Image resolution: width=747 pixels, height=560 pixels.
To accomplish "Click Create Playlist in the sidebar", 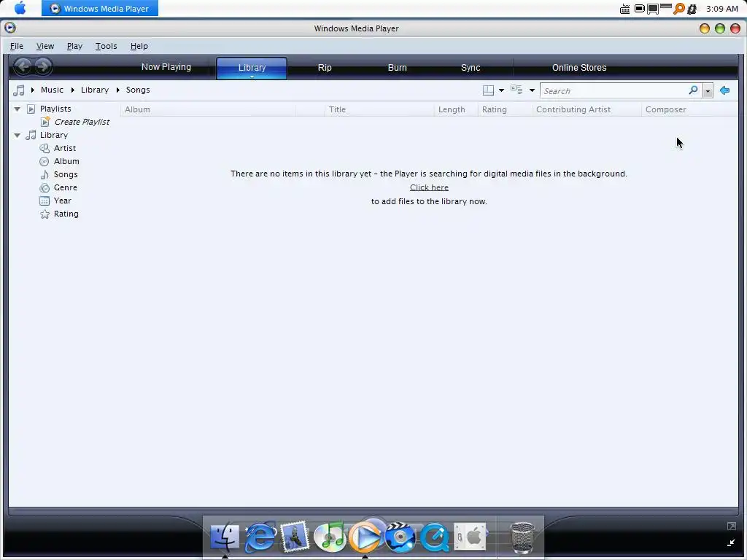I will (x=82, y=122).
